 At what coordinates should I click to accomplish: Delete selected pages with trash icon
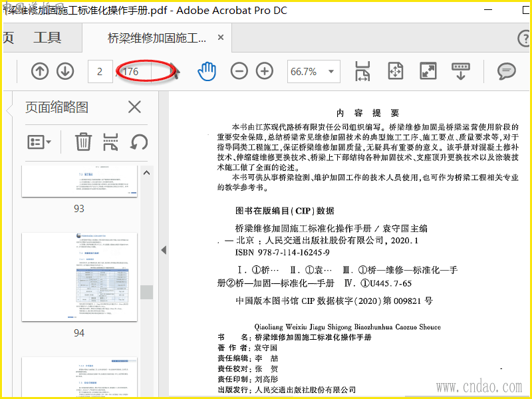click(x=83, y=142)
